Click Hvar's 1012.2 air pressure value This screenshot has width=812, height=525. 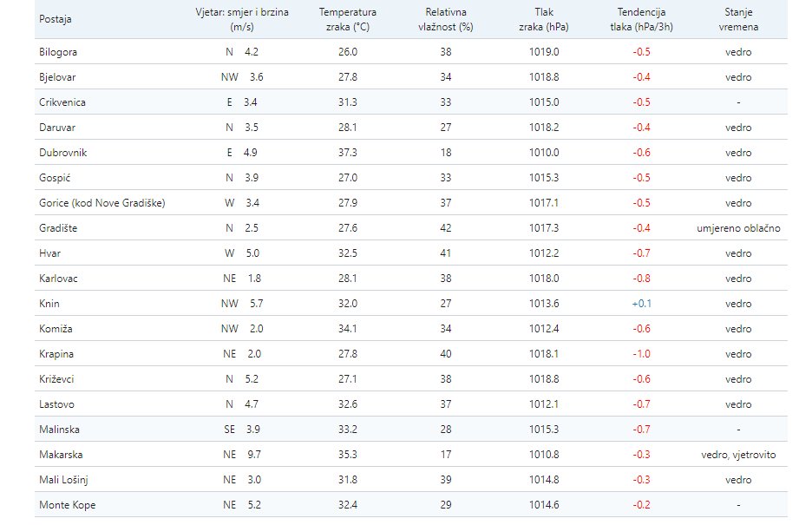(544, 253)
